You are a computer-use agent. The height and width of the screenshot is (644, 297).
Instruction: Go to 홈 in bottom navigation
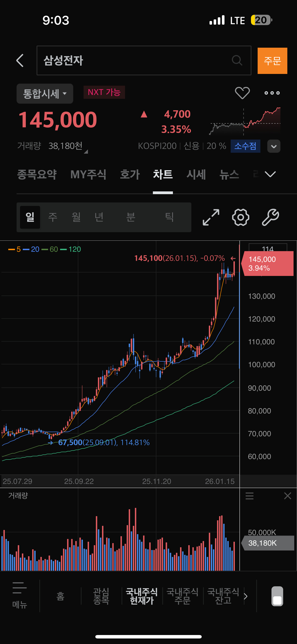coord(60,596)
